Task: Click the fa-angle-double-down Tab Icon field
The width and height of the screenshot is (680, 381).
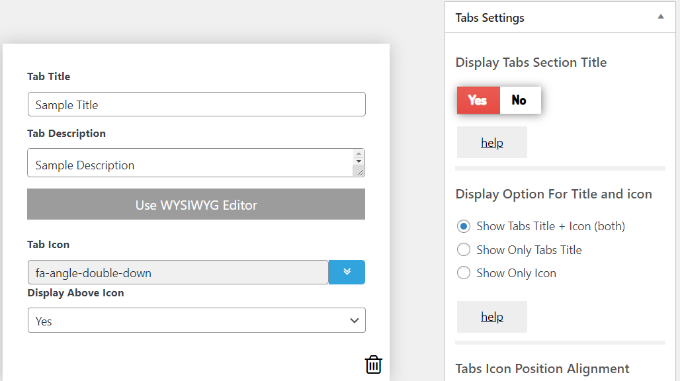Action: click(178, 272)
